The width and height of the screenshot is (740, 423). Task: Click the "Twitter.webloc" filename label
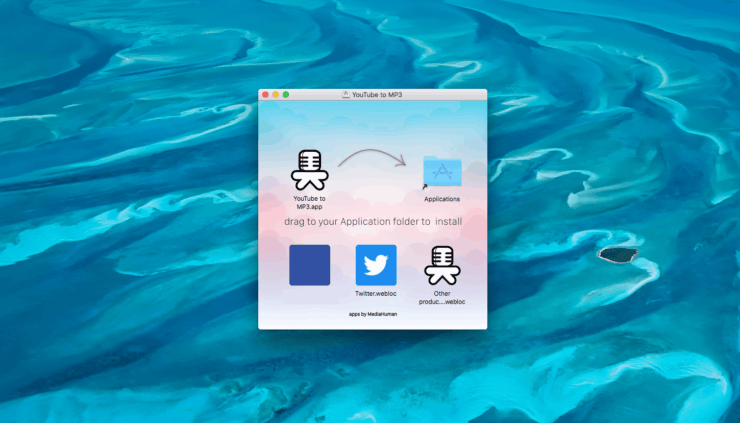coord(376,294)
